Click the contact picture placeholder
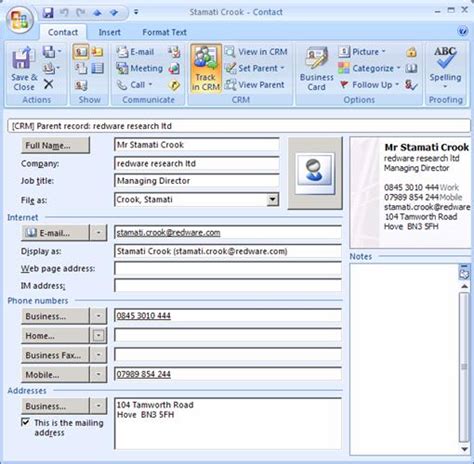The image size is (474, 464). click(x=315, y=173)
